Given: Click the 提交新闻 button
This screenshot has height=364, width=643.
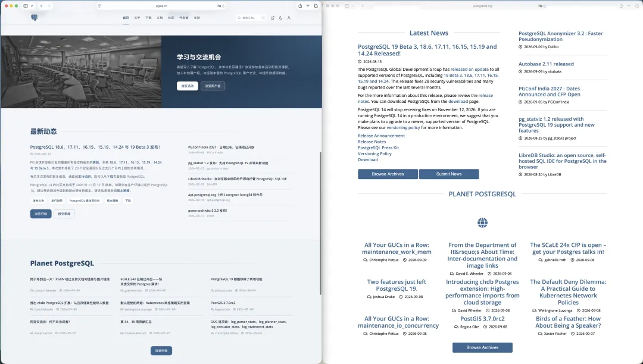Looking at the screenshot, I should [x=64, y=214].
